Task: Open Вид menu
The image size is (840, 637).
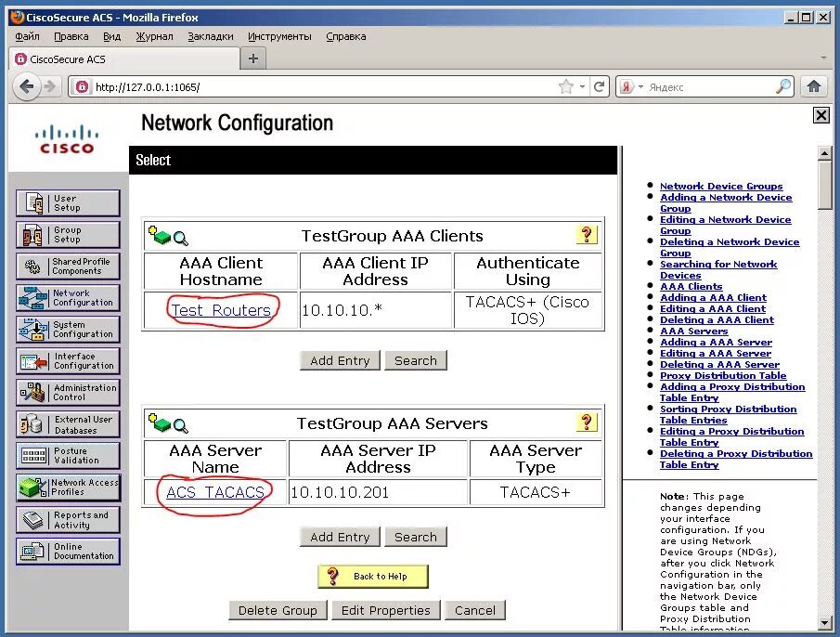Action: point(112,36)
